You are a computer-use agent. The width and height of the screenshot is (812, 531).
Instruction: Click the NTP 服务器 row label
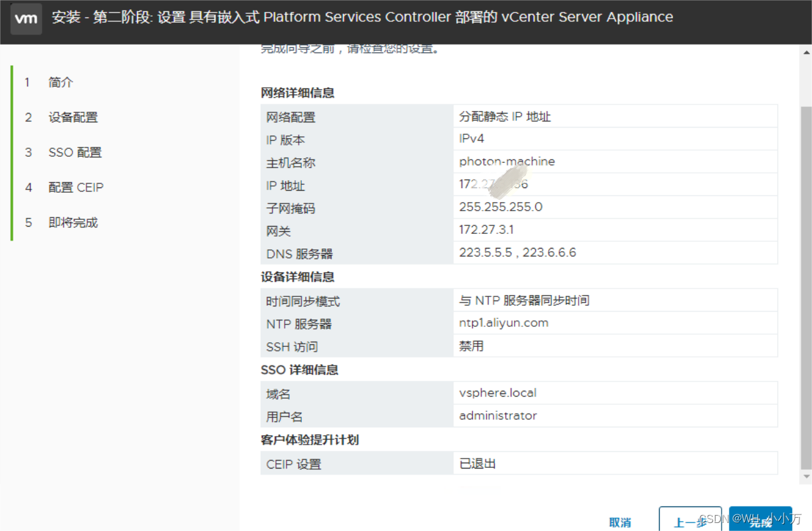[299, 324]
